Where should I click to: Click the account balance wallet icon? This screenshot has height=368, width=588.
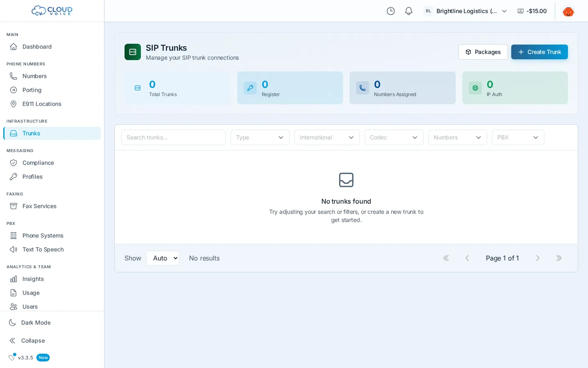[521, 11]
